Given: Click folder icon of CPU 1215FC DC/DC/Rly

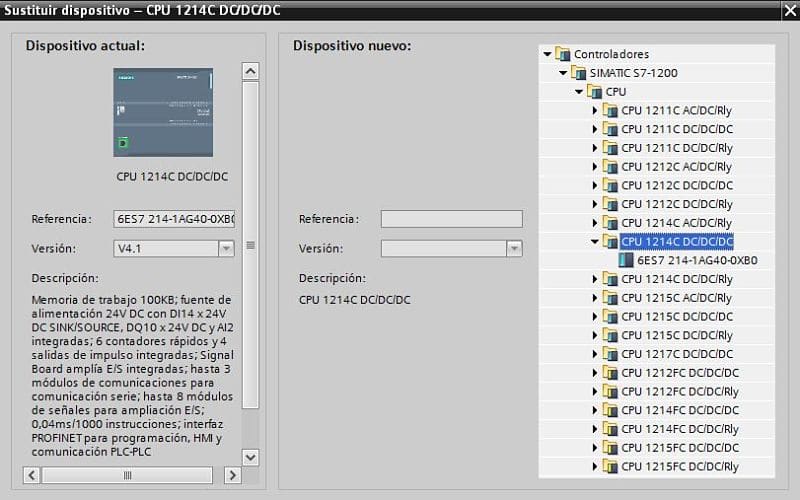Looking at the screenshot, I should pos(610,466).
